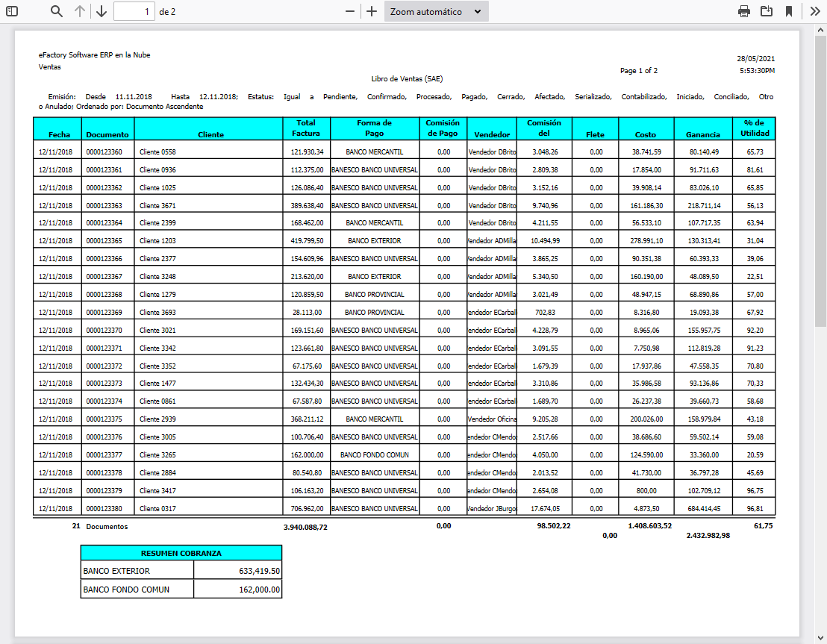Screen dimensions: 827x644
Task: Open the find in document search
Action: [x=57, y=11]
